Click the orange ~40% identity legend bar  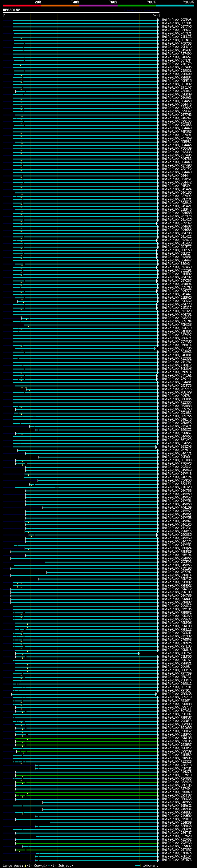pyautogui.click(x=60, y=6)
